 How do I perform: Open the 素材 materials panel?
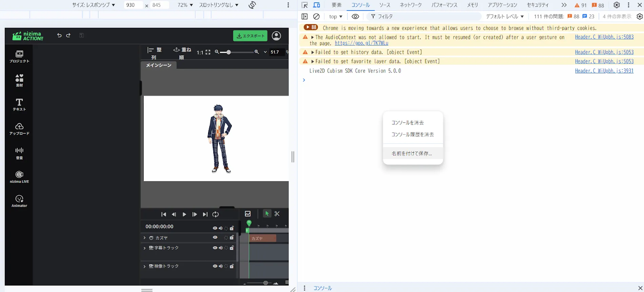[x=19, y=81]
